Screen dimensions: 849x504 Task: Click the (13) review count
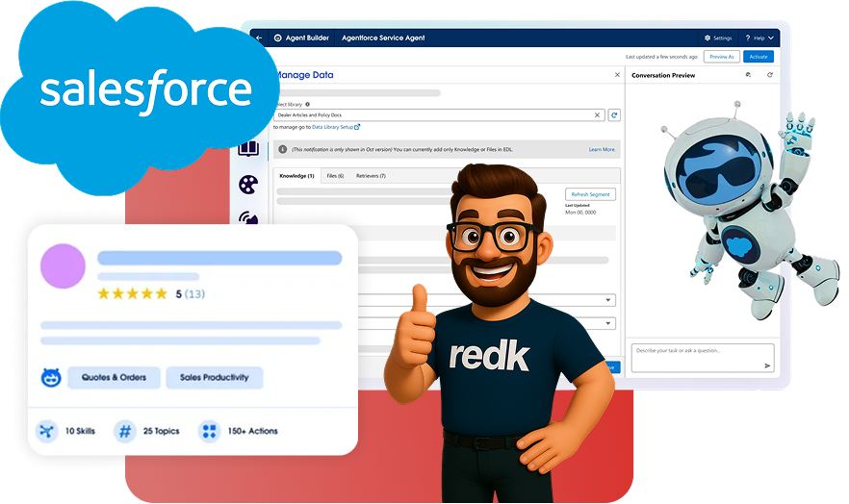tap(194, 294)
